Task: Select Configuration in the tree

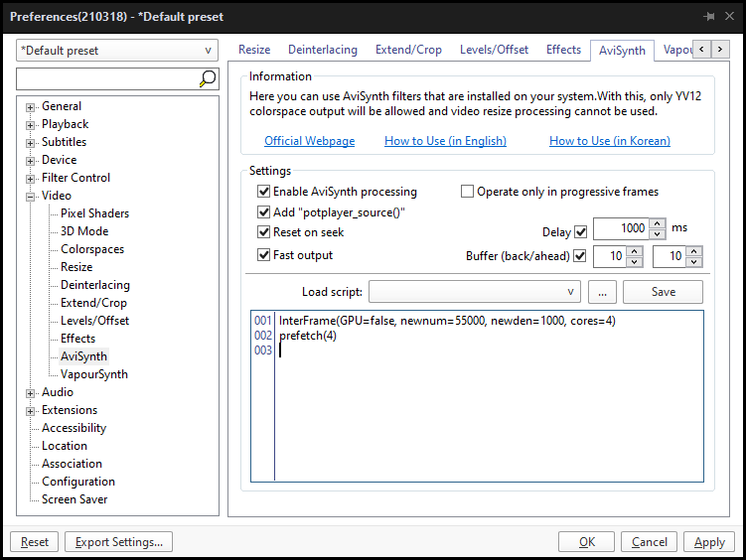Action: click(78, 482)
